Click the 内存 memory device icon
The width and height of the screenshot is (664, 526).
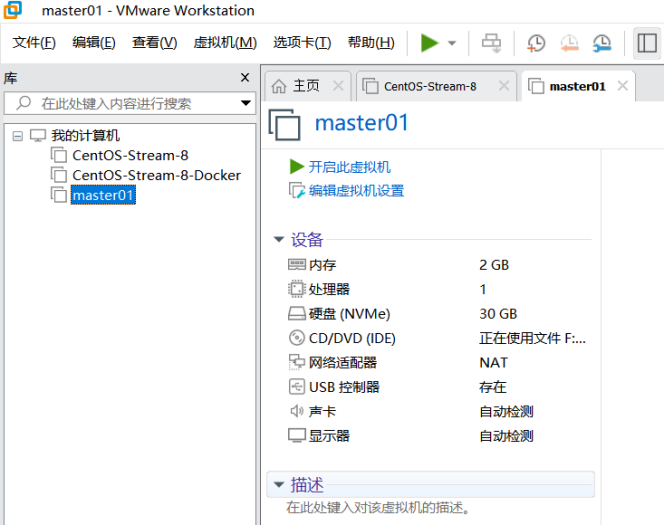point(296,265)
